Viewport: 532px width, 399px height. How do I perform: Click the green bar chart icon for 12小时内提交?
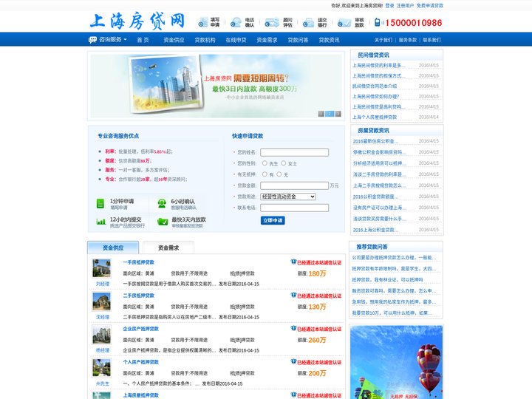coord(100,222)
